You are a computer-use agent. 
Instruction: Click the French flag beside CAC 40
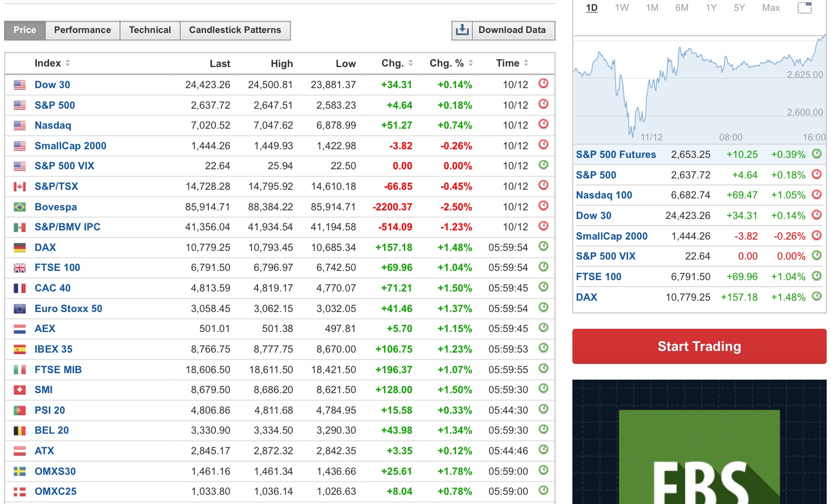point(19,288)
